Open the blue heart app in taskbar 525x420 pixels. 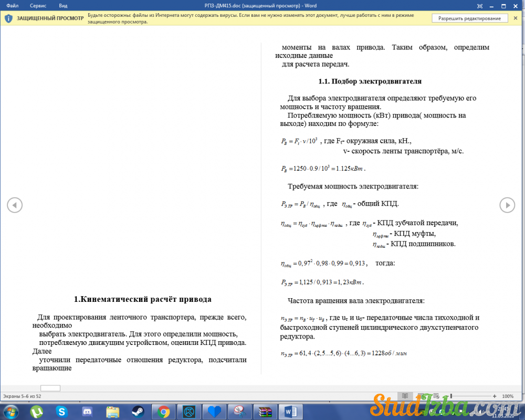tap(214, 412)
